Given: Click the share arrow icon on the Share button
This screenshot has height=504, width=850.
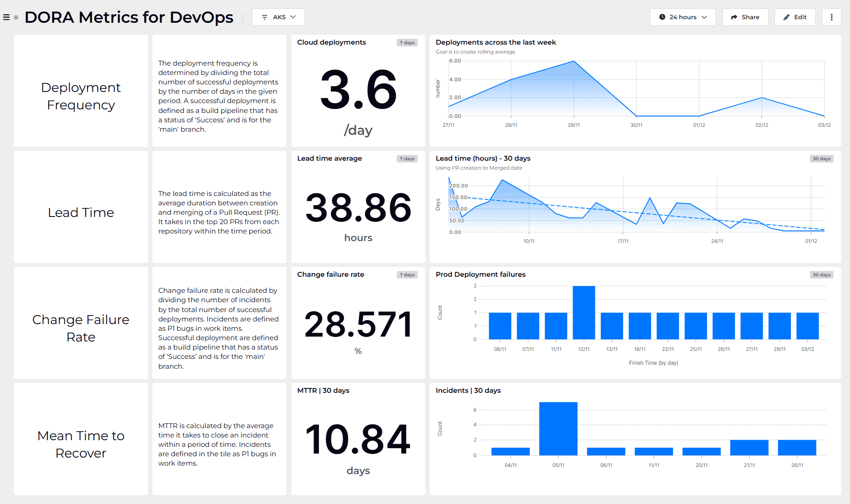Looking at the screenshot, I should pyautogui.click(x=734, y=17).
